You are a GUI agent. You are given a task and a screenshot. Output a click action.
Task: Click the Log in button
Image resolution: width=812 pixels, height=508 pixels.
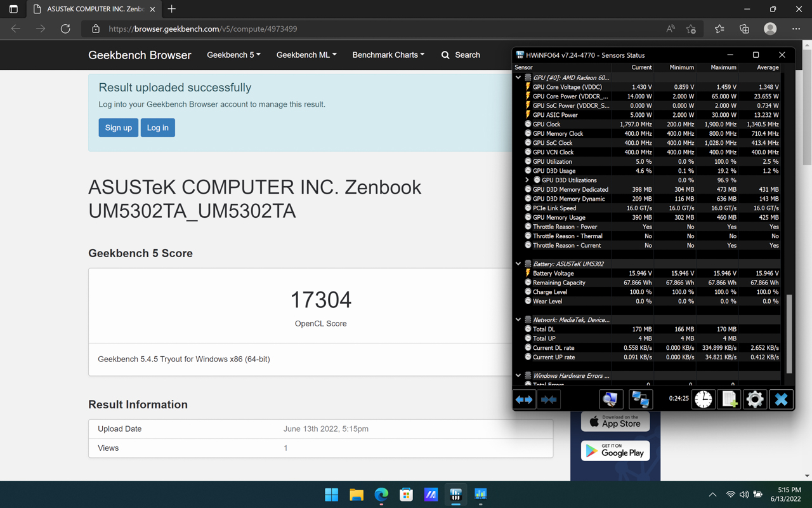coord(157,128)
